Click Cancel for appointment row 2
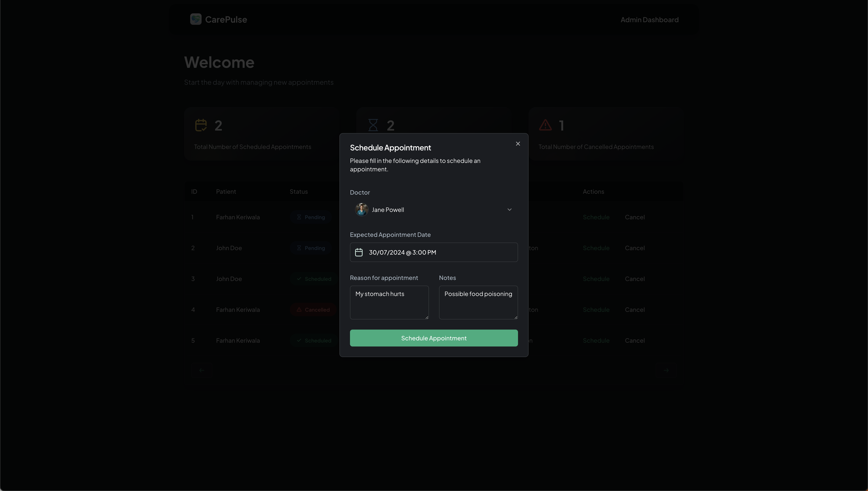 pos(635,248)
